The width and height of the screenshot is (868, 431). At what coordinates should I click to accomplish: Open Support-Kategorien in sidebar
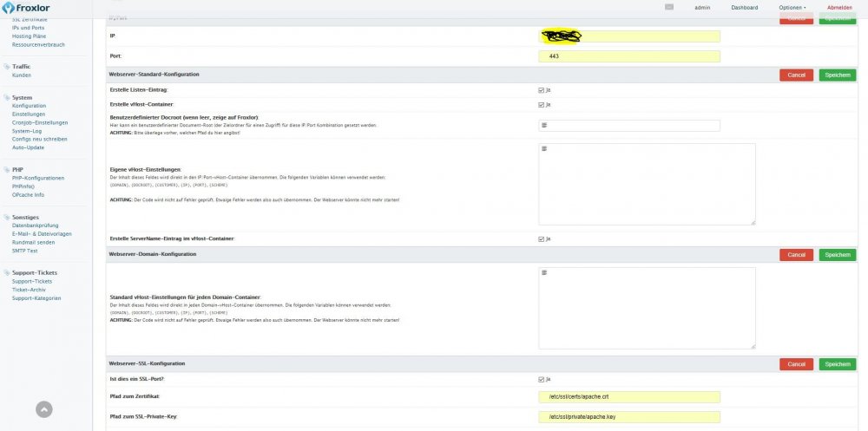36,298
